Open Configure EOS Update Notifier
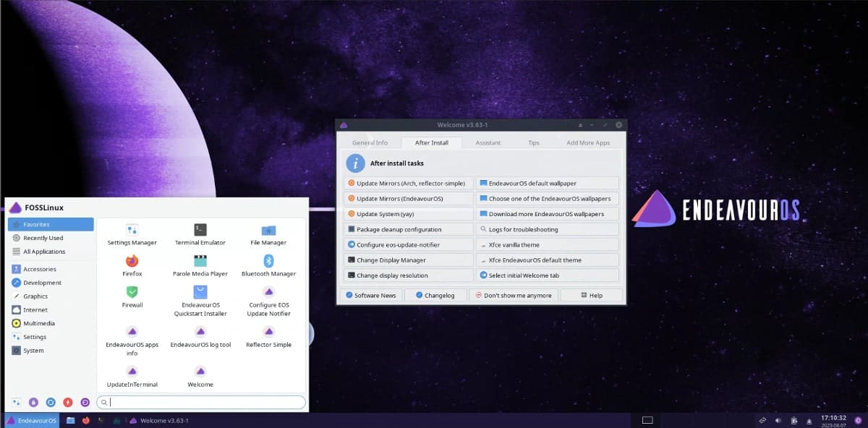The width and height of the screenshot is (868, 428). click(x=268, y=301)
